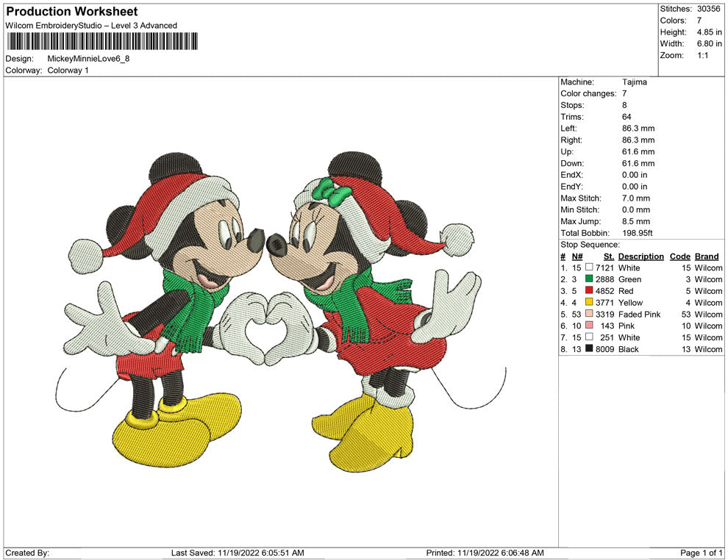Click the Colors value '7' in header
The width and height of the screenshot is (728, 560).
[699, 21]
